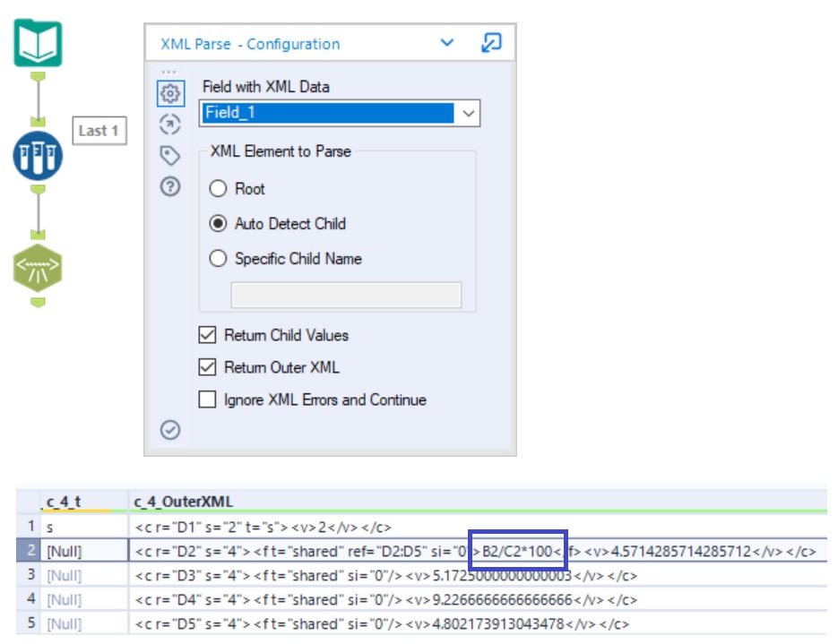Select Specific Child Name radio option
This screenshot has width=838, height=644.
218,259
